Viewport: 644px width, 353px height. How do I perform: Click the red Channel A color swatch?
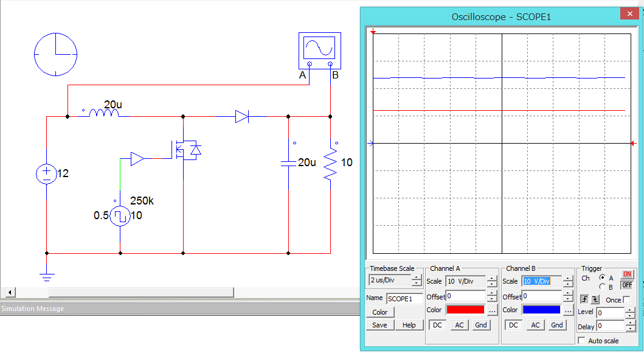point(465,310)
